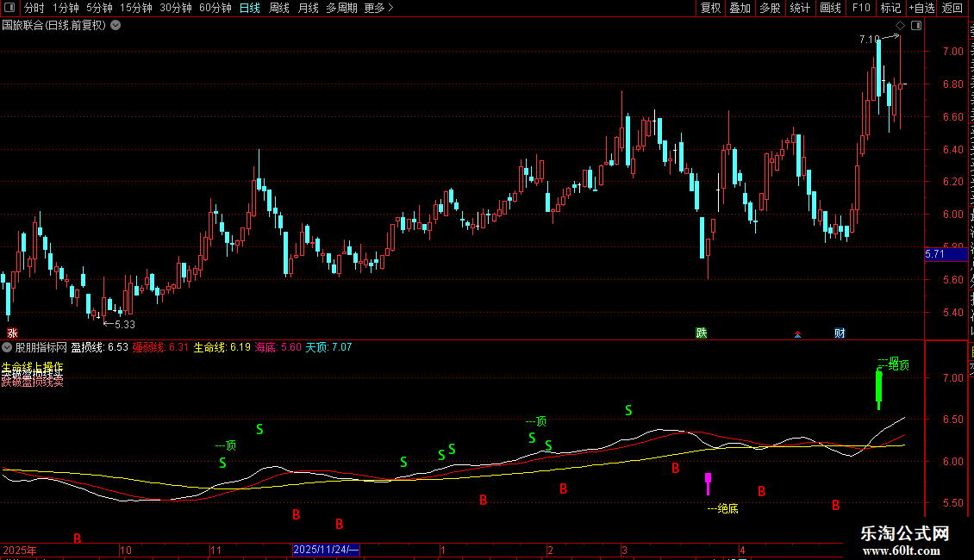Click the 强弱线: 6.31 indicator value
This screenshot has width=974, height=560.
point(160,348)
